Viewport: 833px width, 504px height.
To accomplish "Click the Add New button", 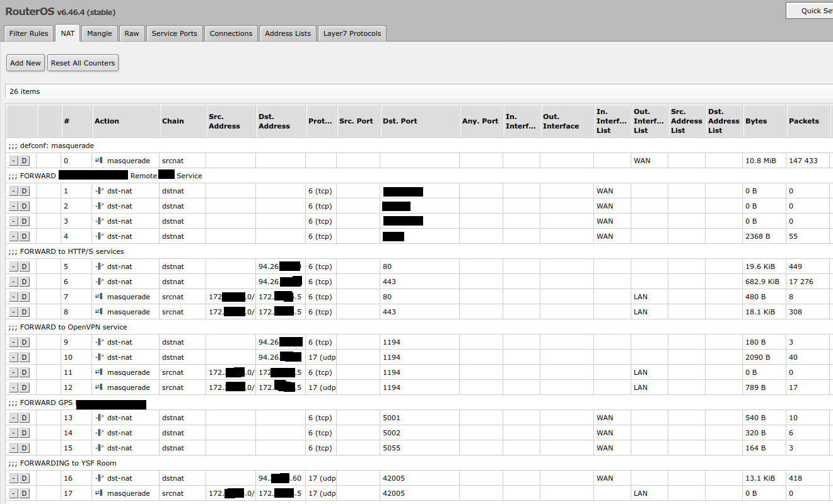I will (x=25, y=62).
